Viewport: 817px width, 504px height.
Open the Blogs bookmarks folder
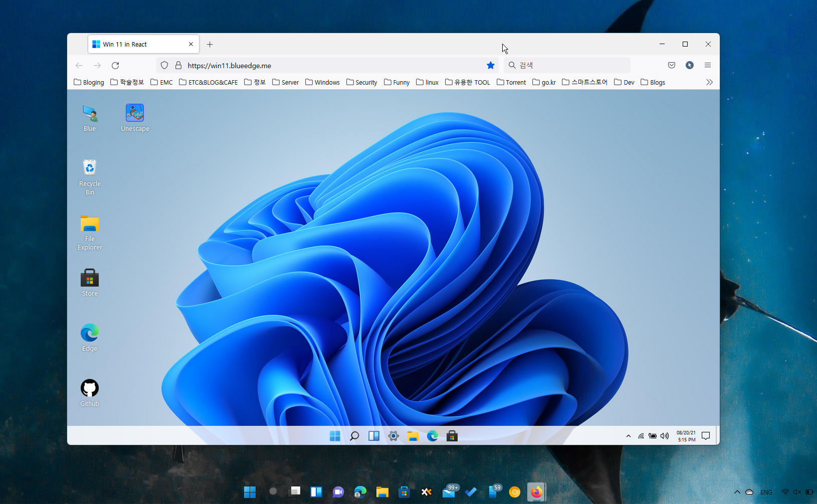(653, 82)
